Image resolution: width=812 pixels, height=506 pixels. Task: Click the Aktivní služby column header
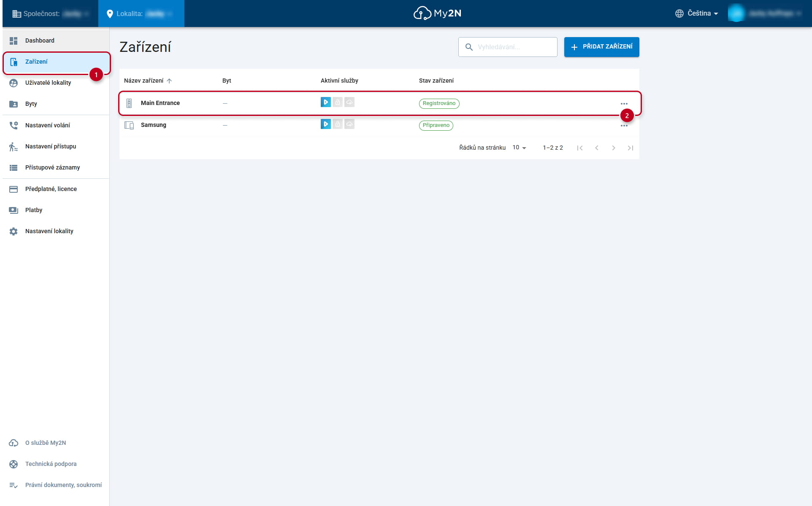[339, 81]
